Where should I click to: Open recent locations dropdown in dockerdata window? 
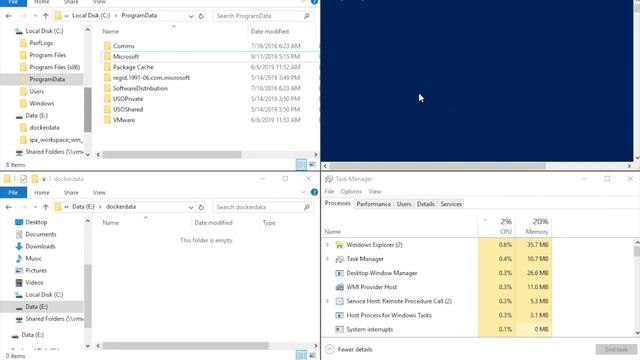pos(35,207)
